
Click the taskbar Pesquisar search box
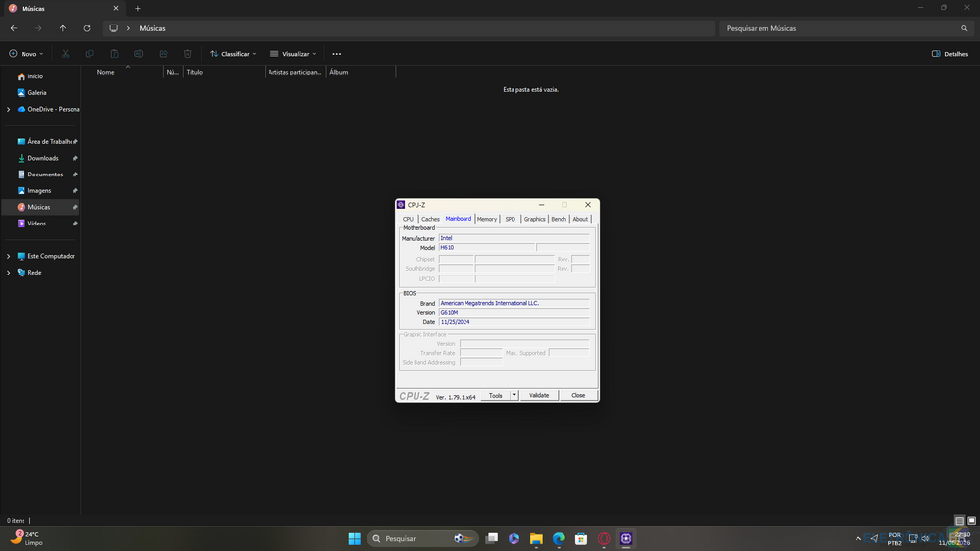423,538
